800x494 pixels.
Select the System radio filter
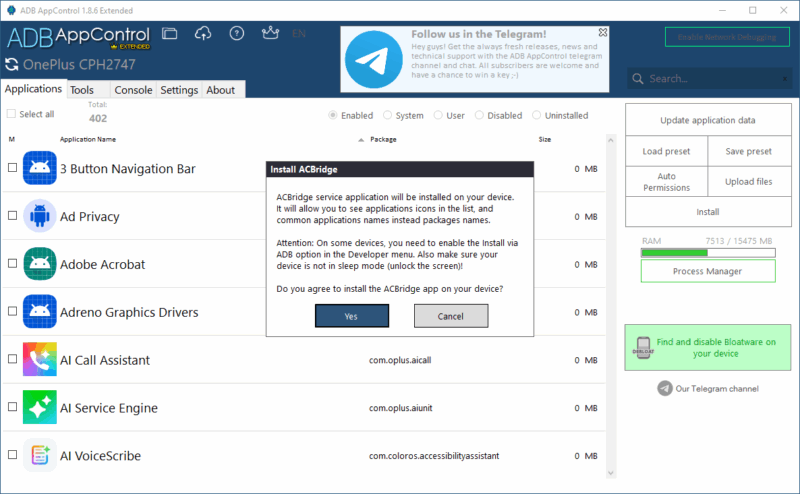(387, 115)
